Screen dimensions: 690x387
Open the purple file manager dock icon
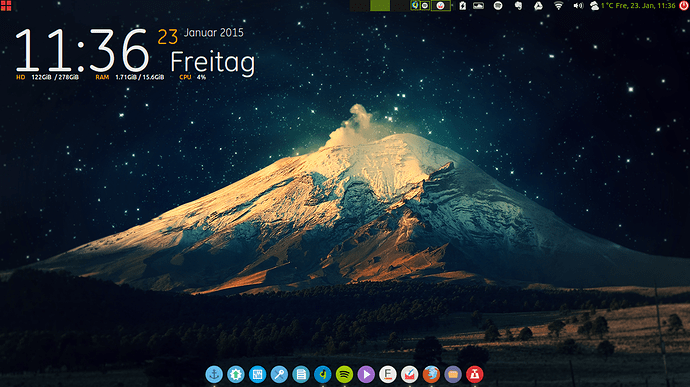pos(453,374)
